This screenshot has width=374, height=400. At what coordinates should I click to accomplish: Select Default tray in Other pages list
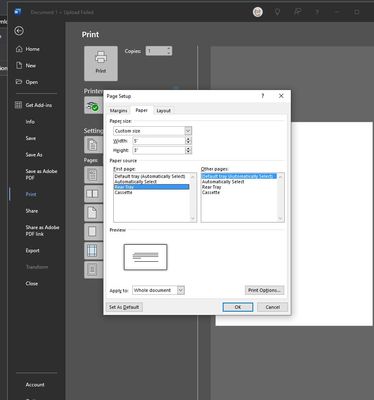click(x=239, y=176)
